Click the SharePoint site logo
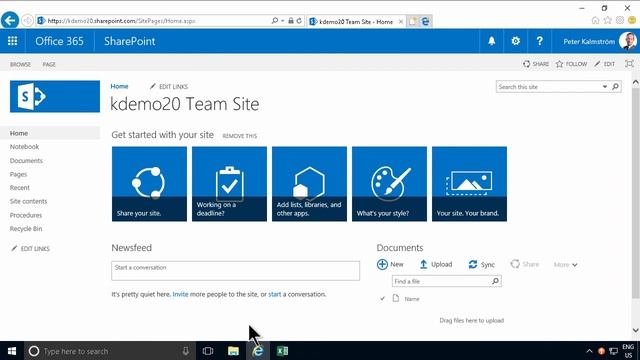Image resolution: width=640 pixels, height=360 pixels. pos(55,96)
